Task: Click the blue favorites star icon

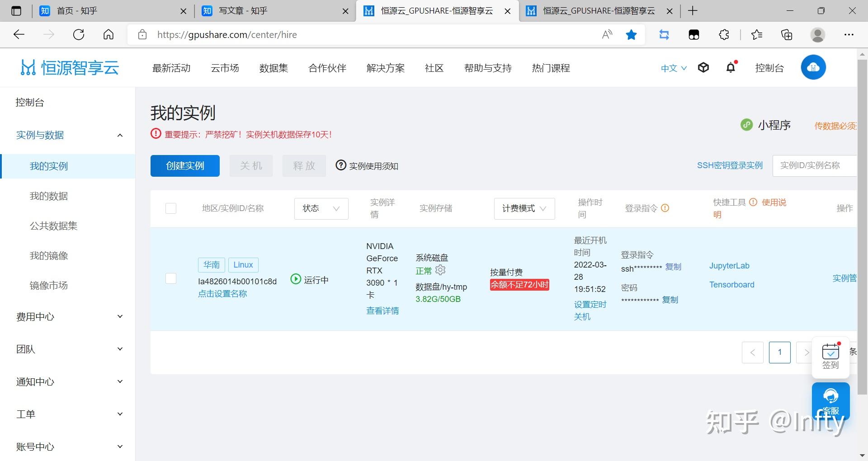Action: (x=631, y=35)
